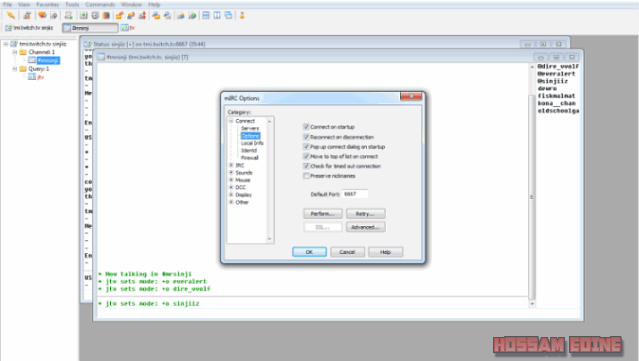Click the Advanced... button
The width and height of the screenshot is (639, 361).
pos(366,227)
